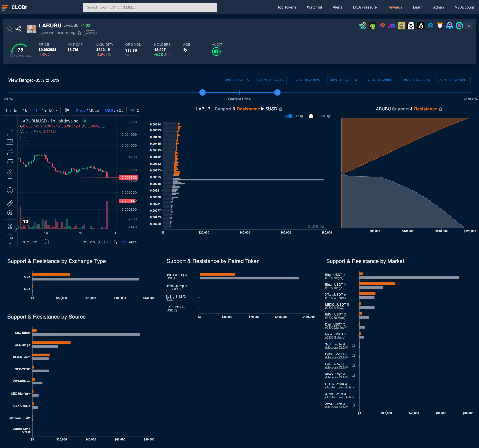Apply the -50% TO +100% view range
479x448 pixels.
coord(307,80)
